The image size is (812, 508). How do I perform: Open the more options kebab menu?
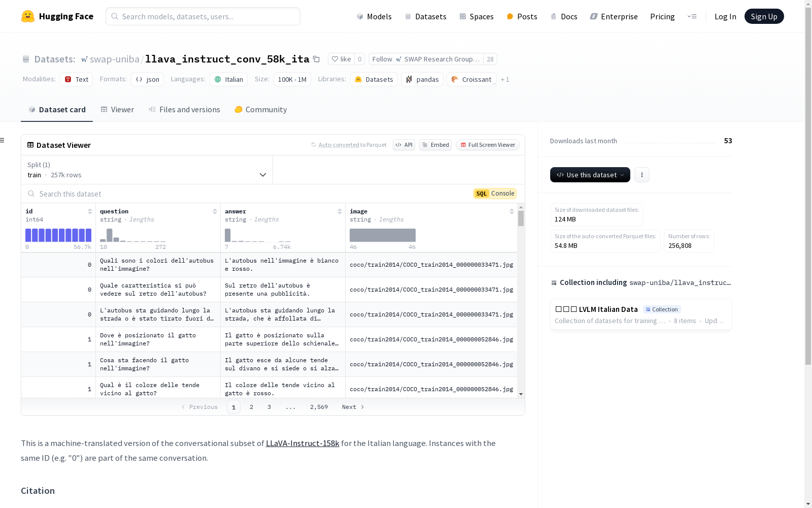(642, 175)
